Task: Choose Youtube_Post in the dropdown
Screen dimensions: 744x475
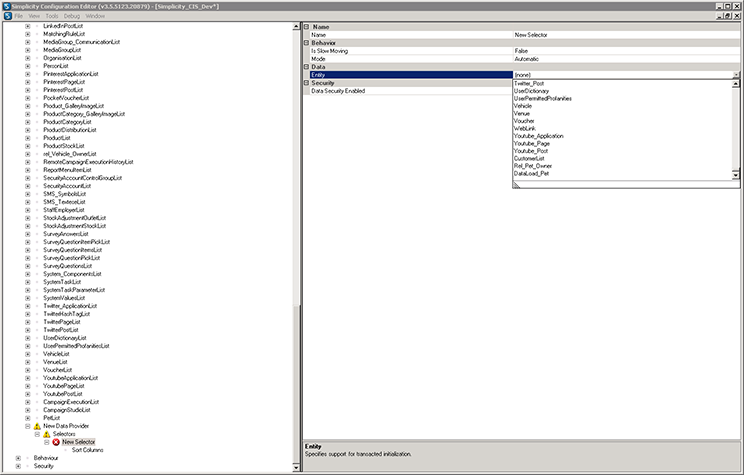Action: coord(531,151)
